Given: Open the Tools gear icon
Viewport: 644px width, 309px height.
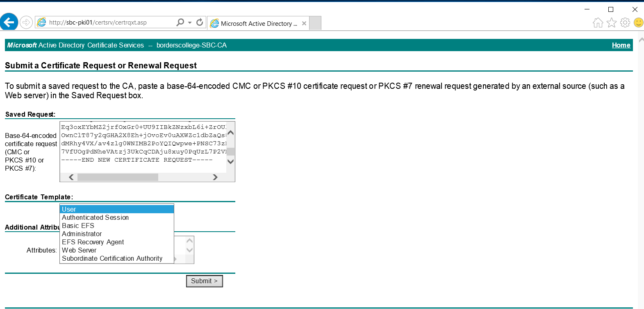Looking at the screenshot, I should (625, 23).
